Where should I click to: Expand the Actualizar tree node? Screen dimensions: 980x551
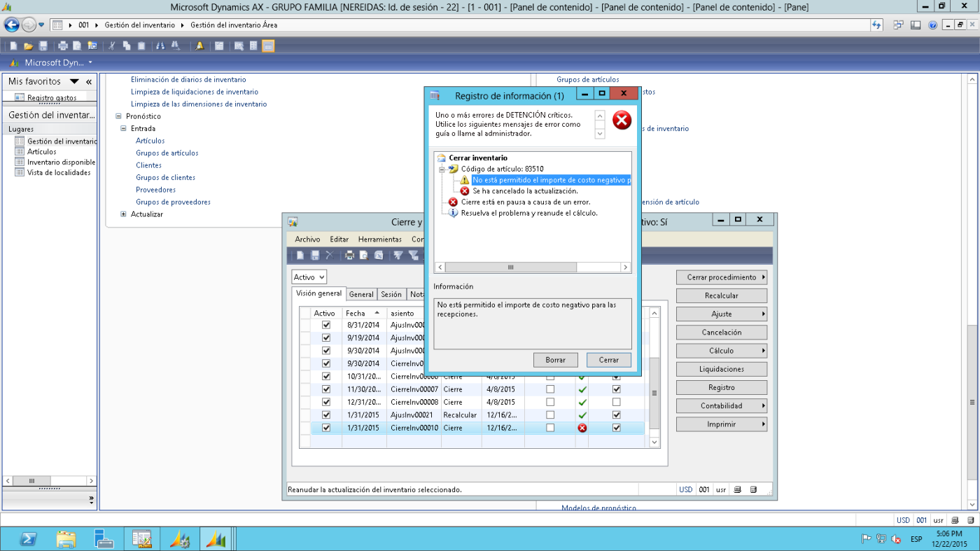[x=124, y=214]
